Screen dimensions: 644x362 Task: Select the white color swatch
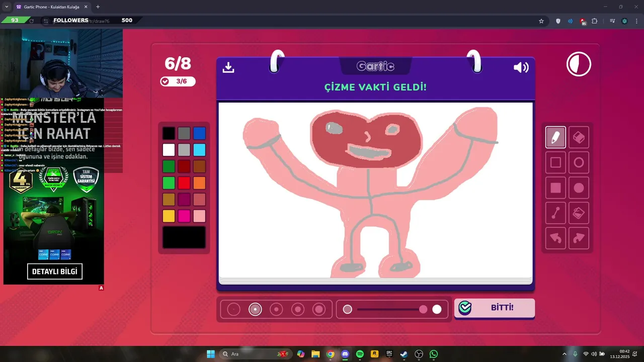(x=169, y=150)
